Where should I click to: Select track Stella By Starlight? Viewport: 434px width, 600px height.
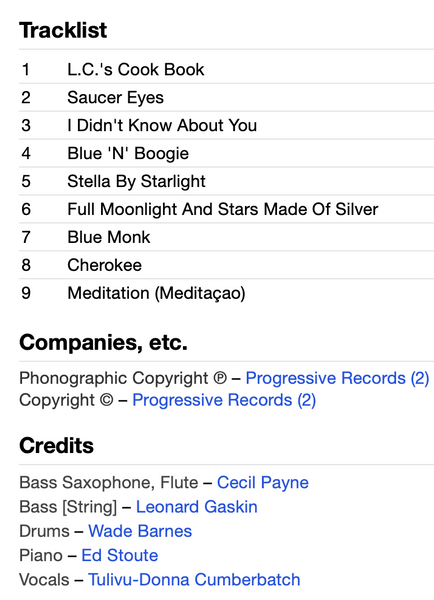(137, 181)
